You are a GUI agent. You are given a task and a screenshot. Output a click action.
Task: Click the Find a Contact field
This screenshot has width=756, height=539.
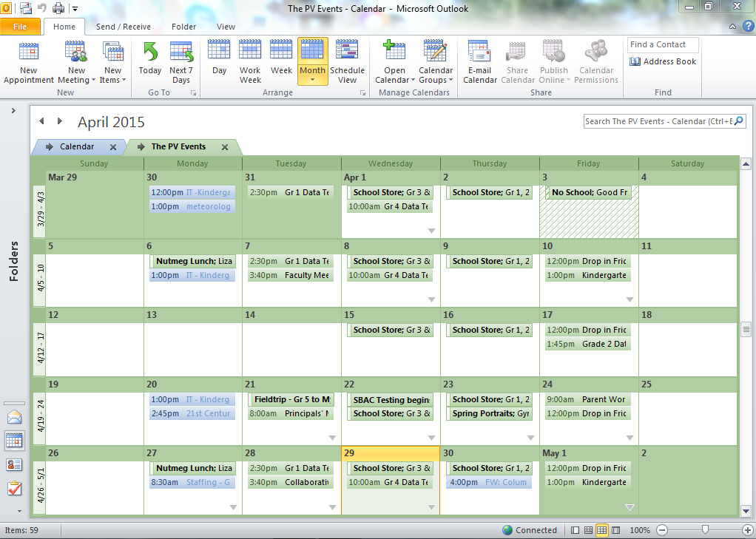click(x=663, y=44)
